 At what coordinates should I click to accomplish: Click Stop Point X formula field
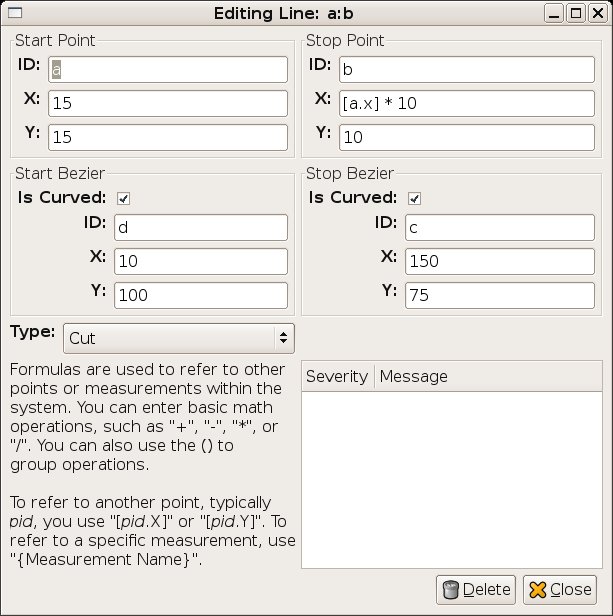(x=467, y=103)
